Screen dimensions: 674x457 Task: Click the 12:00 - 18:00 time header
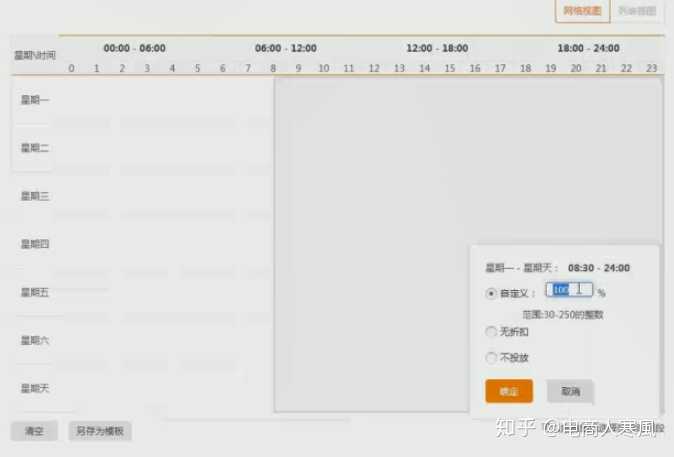tap(437, 48)
